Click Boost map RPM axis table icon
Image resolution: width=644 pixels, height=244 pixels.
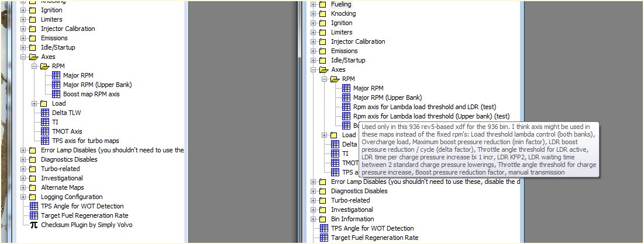click(56, 95)
